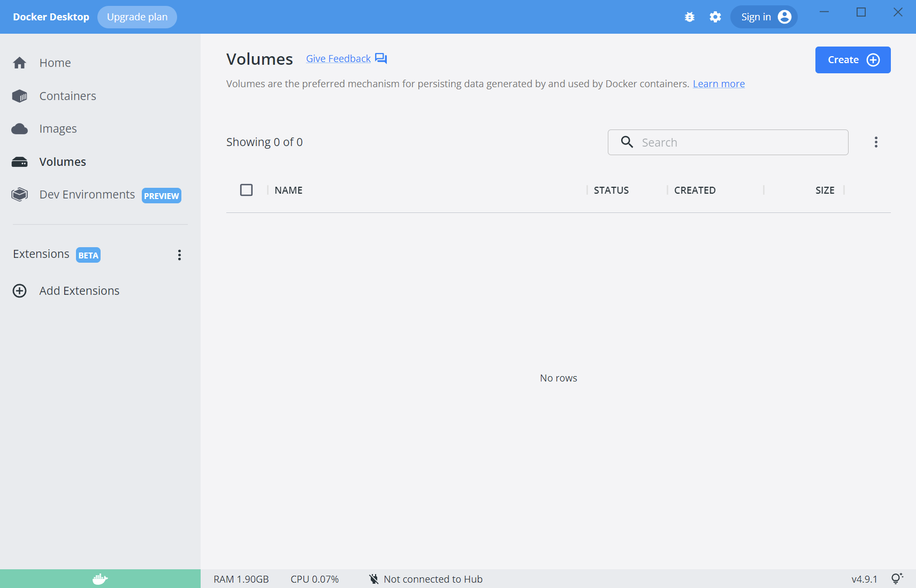Open Images section

pyautogui.click(x=58, y=129)
